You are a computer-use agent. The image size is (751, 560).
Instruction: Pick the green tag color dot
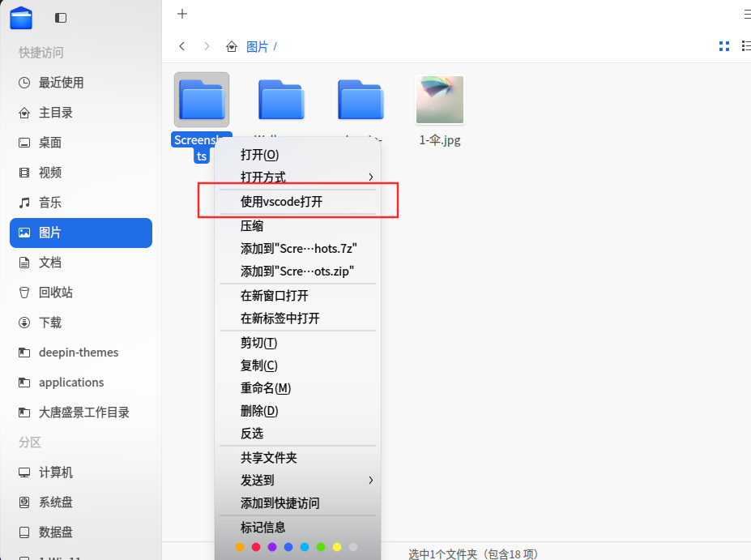(321, 547)
